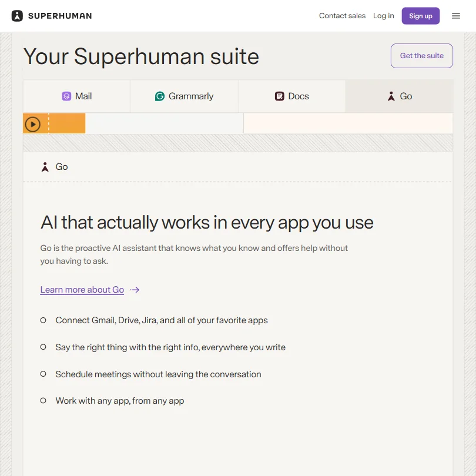This screenshot has height=476, width=476.
Task: Click the orange progress bar segment
Action: pyautogui.click(x=54, y=123)
